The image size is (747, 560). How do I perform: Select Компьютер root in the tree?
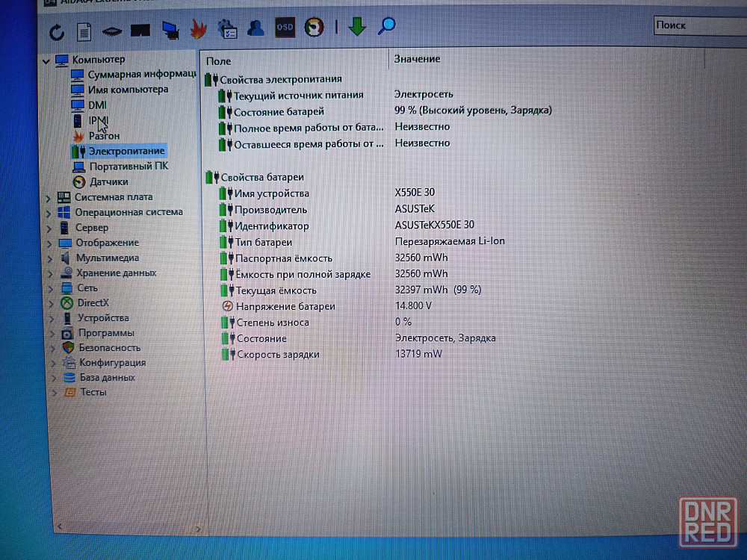pyautogui.click(x=99, y=60)
